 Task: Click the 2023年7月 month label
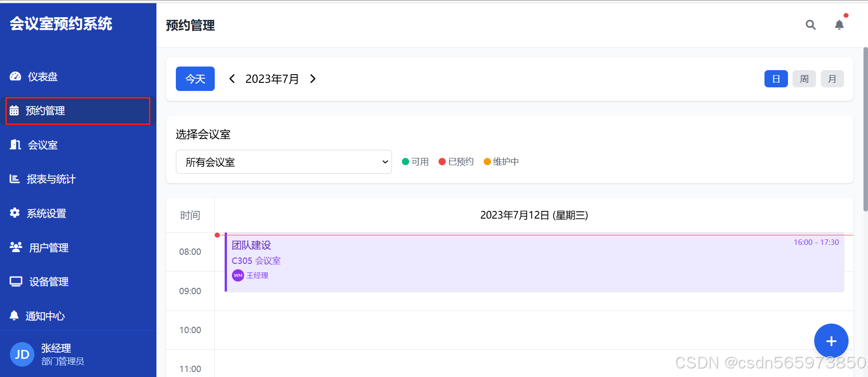(272, 79)
